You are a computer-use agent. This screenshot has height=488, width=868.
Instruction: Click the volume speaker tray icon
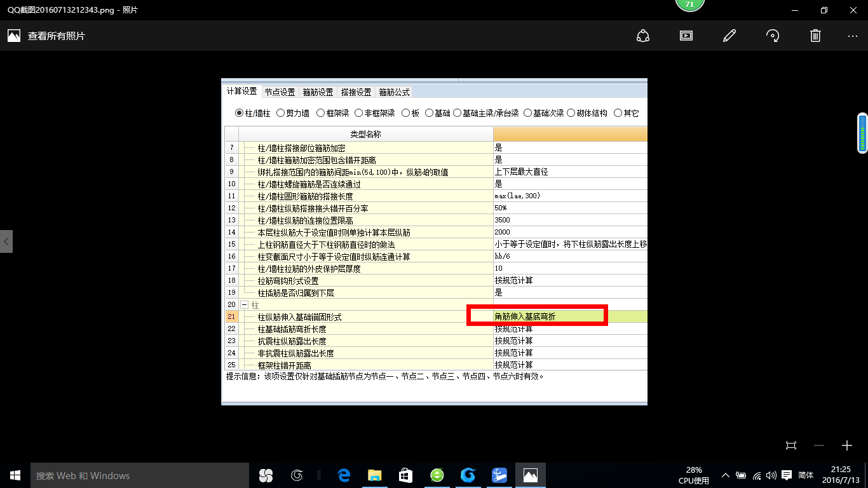[771, 475]
